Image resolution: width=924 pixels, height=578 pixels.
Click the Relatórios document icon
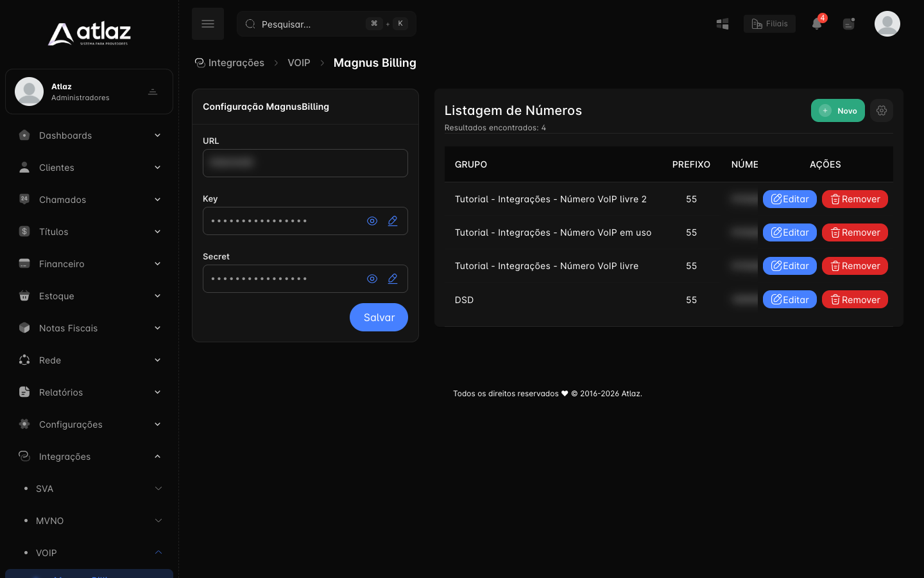pos(24,392)
